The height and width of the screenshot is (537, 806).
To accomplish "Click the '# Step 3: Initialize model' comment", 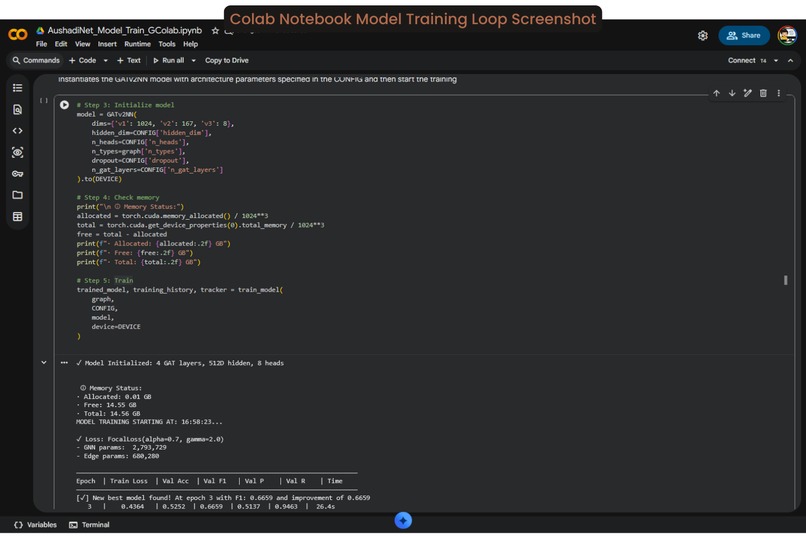I will pyautogui.click(x=125, y=105).
